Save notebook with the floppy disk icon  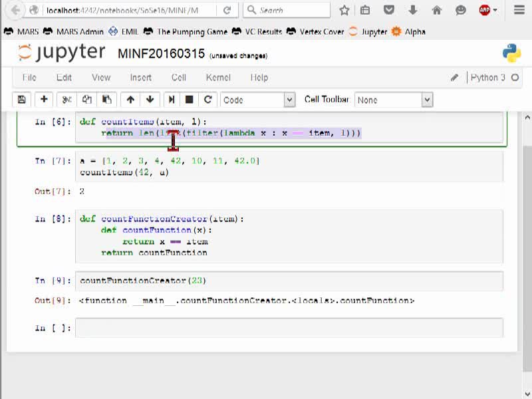click(x=22, y=100)
